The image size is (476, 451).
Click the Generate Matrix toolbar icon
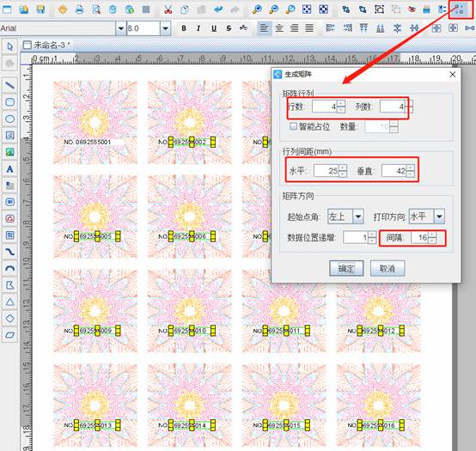click(460, 9)
